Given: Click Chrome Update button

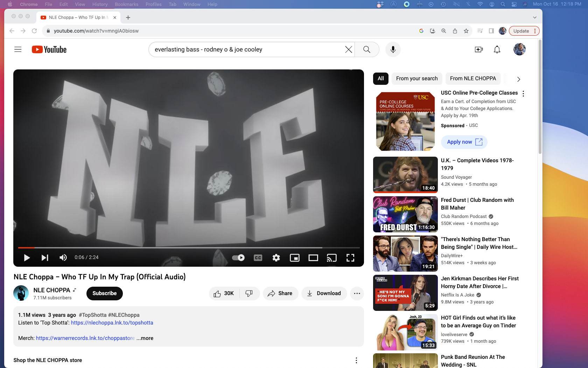Looking at the screenshot, I should pos(524,31).
